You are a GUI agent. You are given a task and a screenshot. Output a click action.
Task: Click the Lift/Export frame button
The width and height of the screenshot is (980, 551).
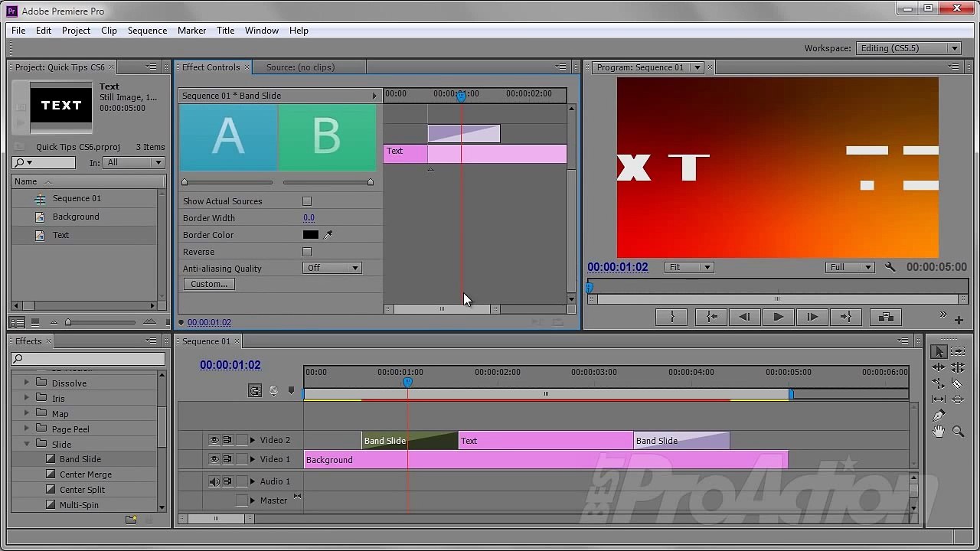click(x=886, y=317)
